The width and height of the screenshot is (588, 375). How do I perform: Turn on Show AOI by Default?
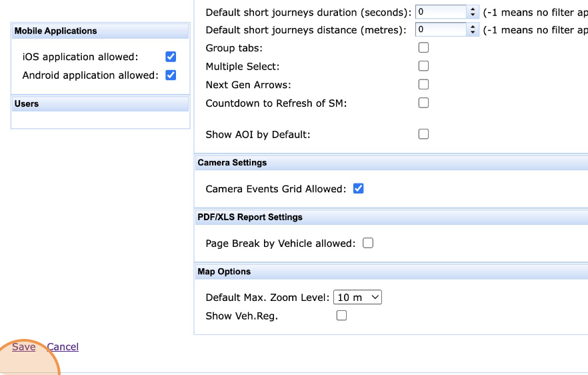point(423,134)
